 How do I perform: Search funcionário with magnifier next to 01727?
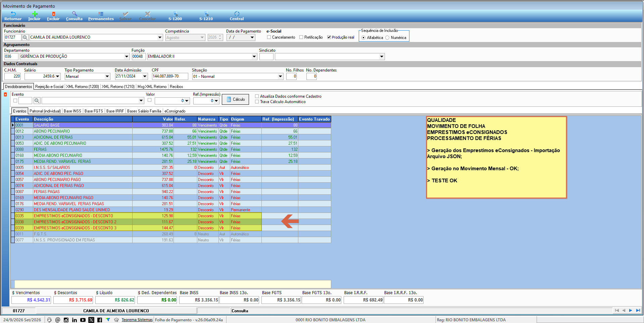point(25,37)
